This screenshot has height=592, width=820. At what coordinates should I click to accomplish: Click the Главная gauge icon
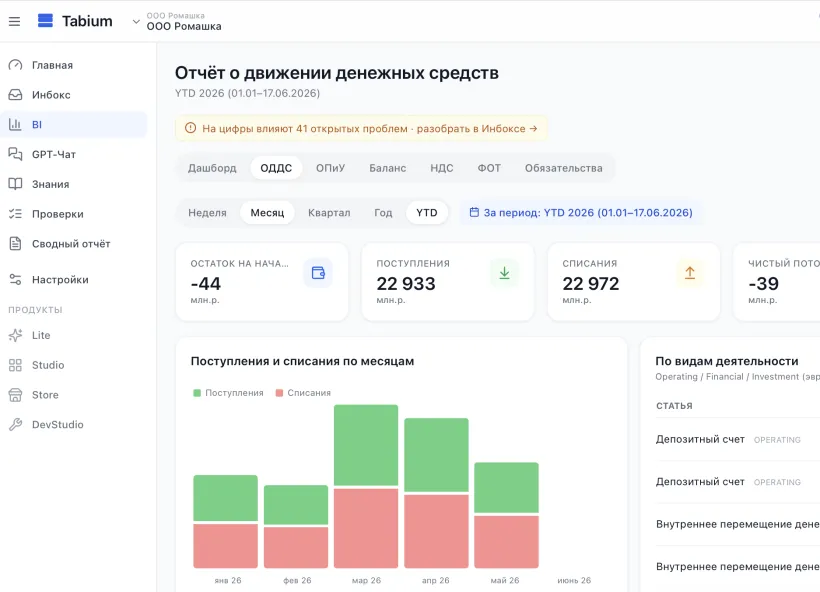[x=16, y=65]
